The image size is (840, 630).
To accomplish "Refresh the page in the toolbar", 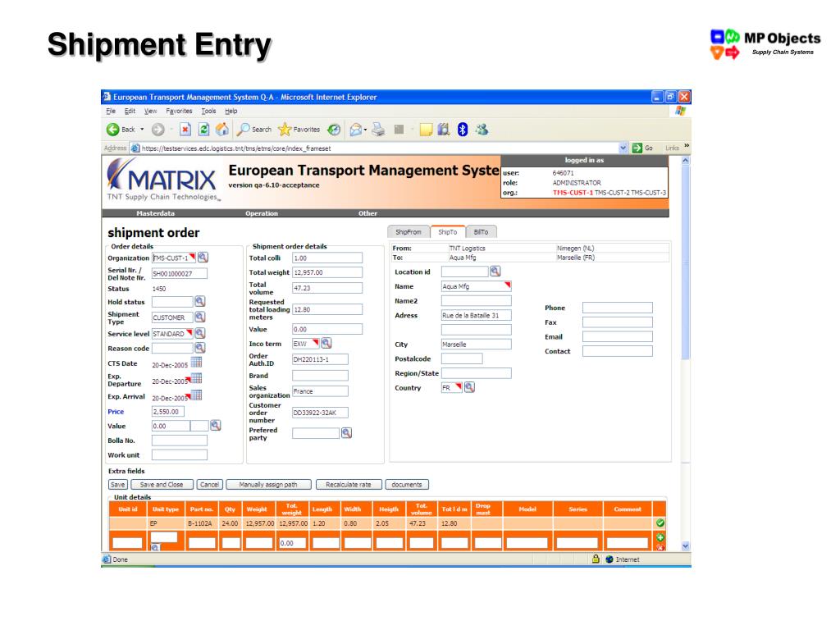I will [x=203, y=130].
